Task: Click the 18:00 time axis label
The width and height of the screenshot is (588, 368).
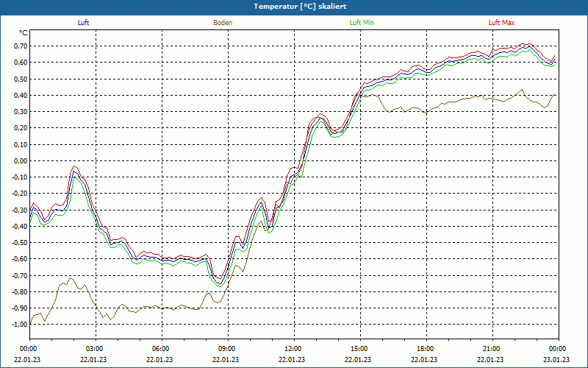Action: coord(426,349)
